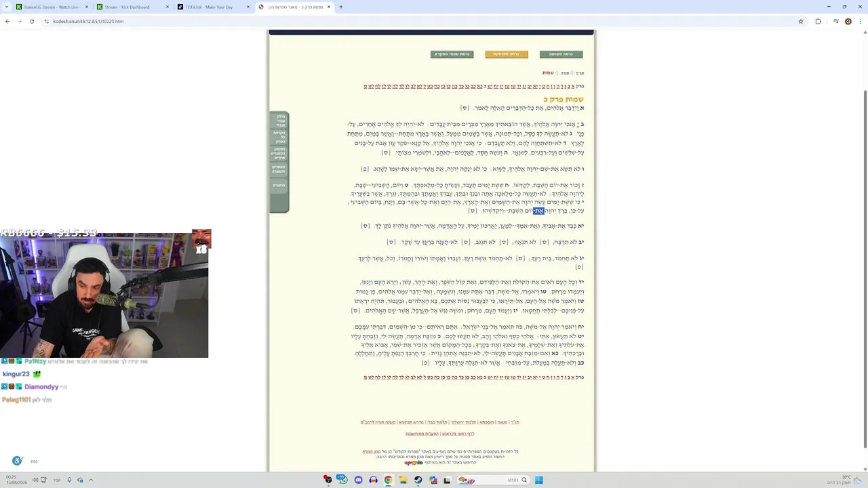Open the מאמרים והעשרה sidebar button
Screen dimensions: 868x488
(x=279, y=169)
